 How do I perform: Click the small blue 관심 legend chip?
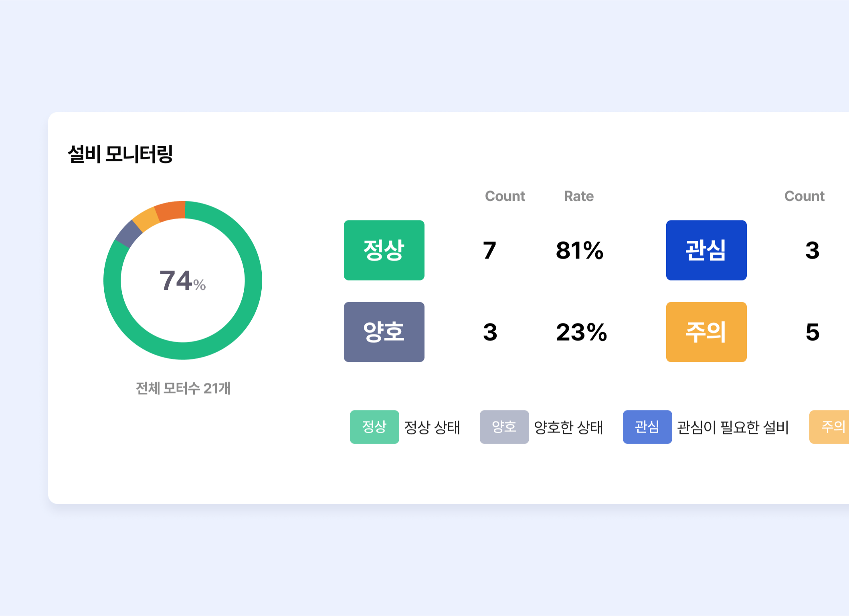pos(647,427)
